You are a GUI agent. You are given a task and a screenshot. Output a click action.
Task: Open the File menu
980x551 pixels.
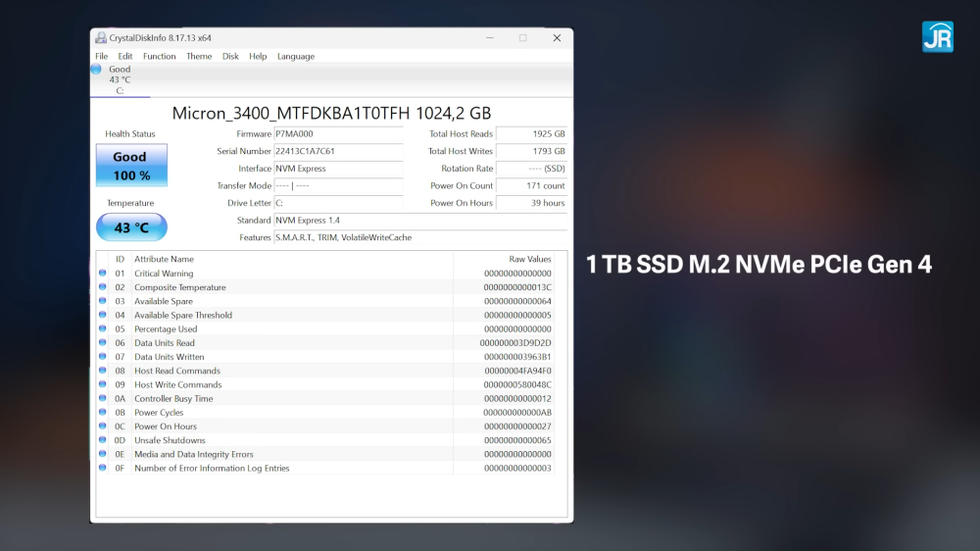coord(101,57)
